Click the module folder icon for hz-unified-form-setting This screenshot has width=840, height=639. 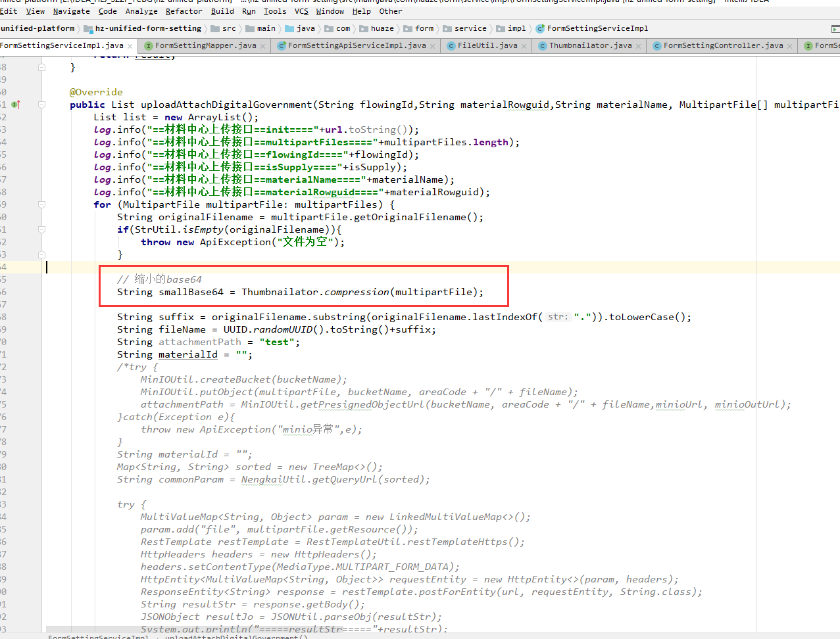click(x=88, y=29)
